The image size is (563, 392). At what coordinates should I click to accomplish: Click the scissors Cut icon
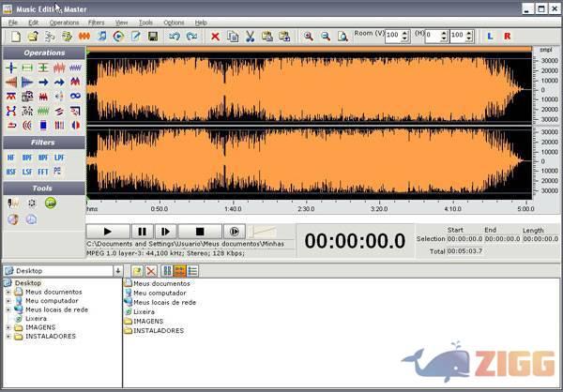250,37
